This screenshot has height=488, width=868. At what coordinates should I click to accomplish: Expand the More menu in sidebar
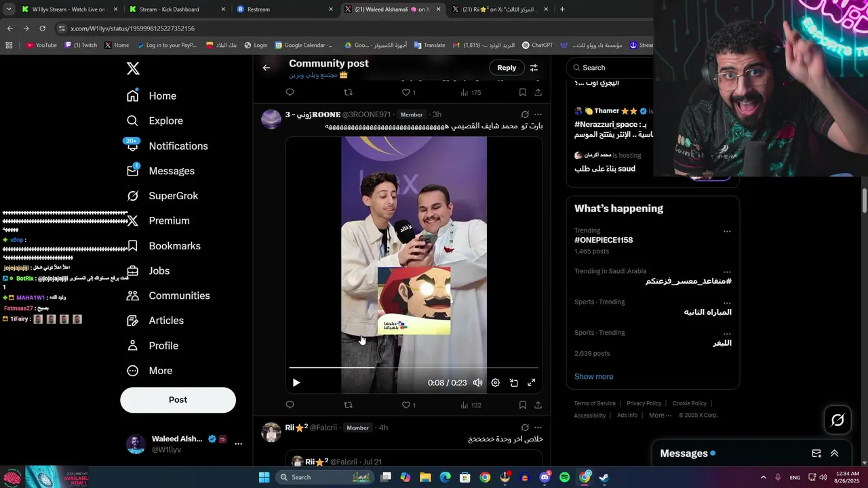click(150, 371)
